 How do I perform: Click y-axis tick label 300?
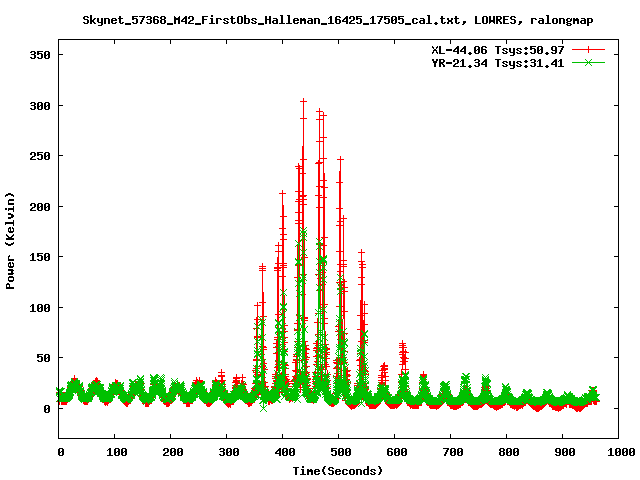point(40,106)
